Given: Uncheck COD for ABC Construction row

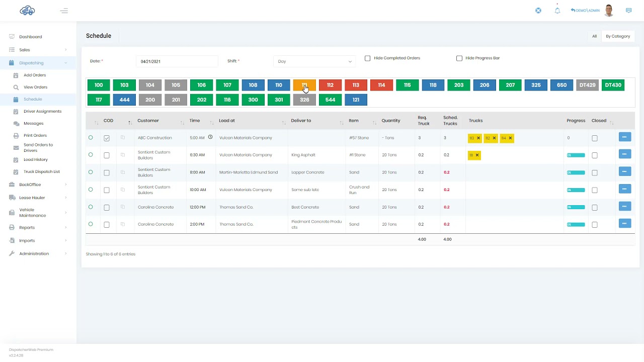Looking at the screenshot, I should pyautogui.click(x=107, y=138).
